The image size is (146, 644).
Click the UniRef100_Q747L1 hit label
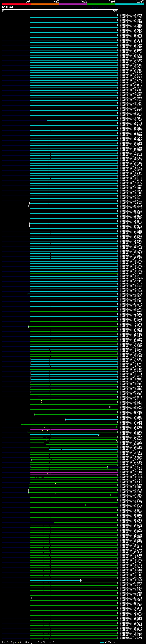[x=131, y=588]
